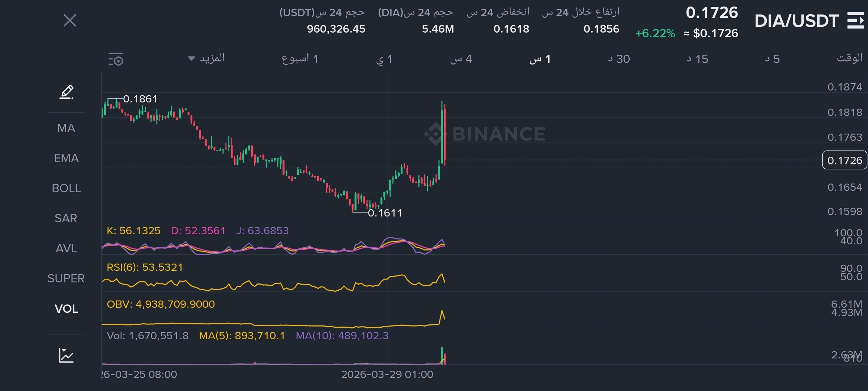This screenshot has width=868, height=391.
Task: Click the 0.1726 current price label
Action: click(x=844, y=160)
